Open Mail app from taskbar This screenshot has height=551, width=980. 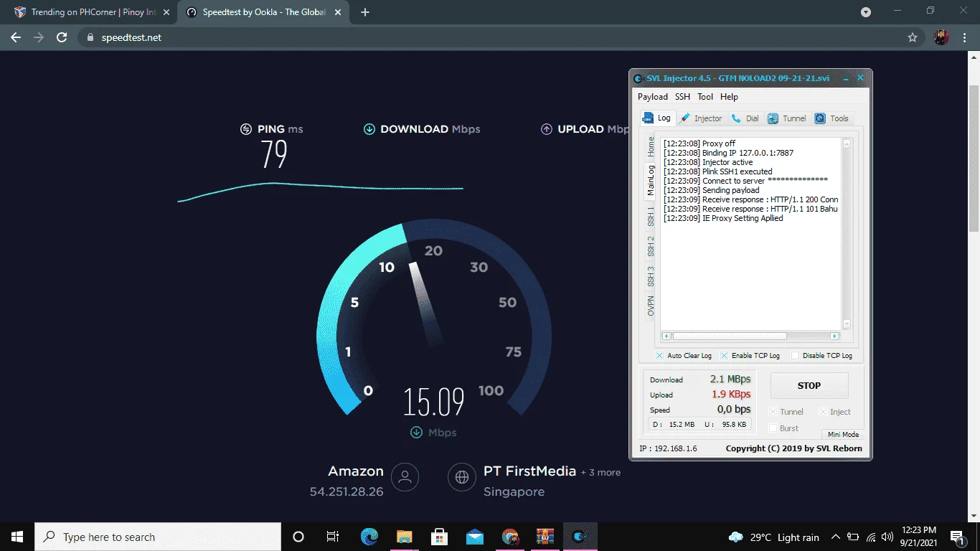click(x=474, y=537)
